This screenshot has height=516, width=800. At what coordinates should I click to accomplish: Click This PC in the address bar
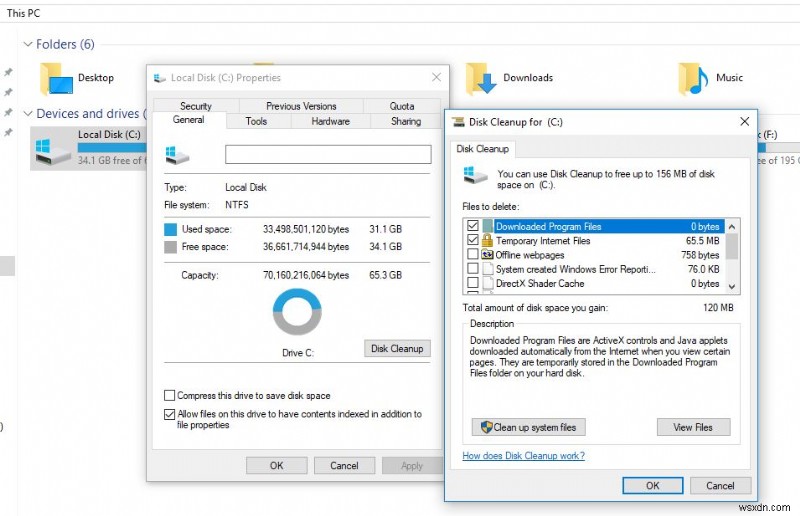pos(23,13)
